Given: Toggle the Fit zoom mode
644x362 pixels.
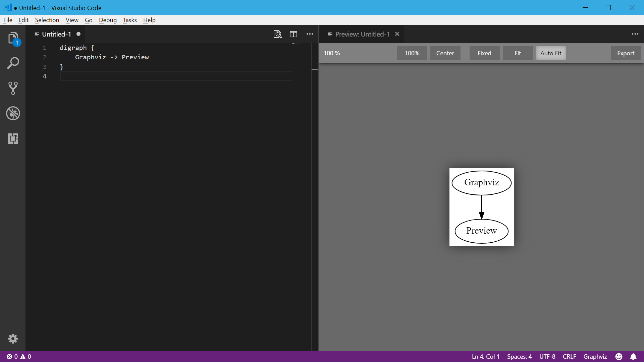Looking at the screenshot, I should pos(518,53).
